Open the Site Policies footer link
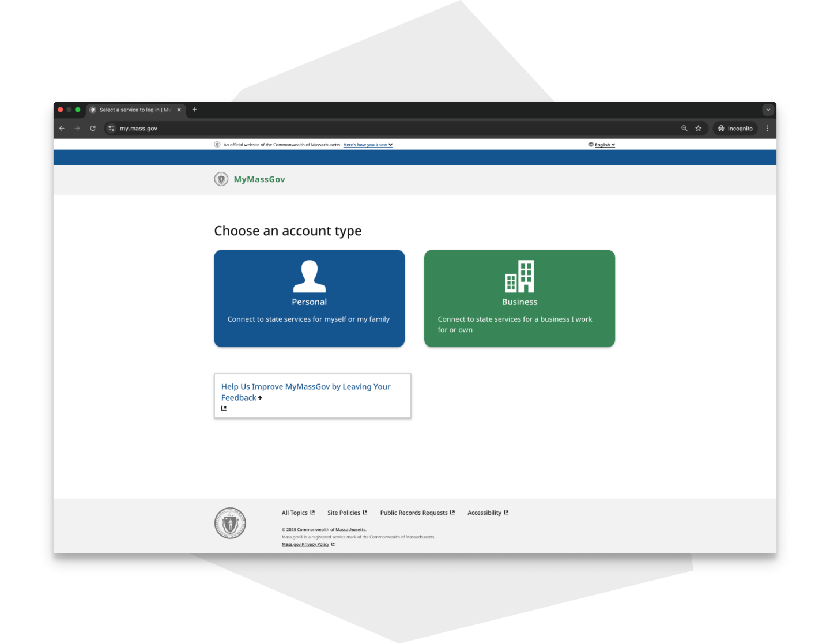Screen dimensions: 830x644 [x=347, y=513]
